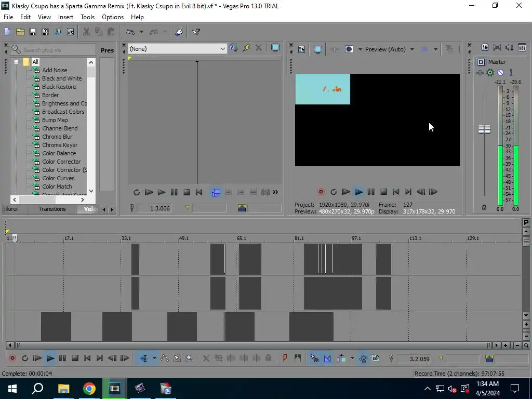Expand more trimmer buttons with chevron
The image size is (532, 399).
click(x=275, y=192)
